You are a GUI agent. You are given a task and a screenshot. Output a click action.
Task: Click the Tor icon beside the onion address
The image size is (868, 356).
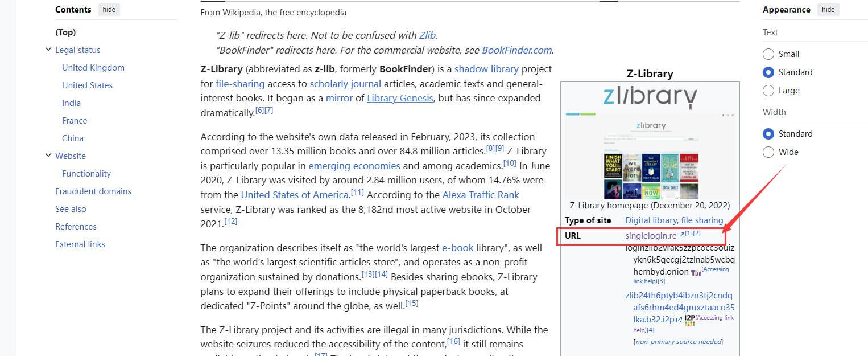pos(696,272)
